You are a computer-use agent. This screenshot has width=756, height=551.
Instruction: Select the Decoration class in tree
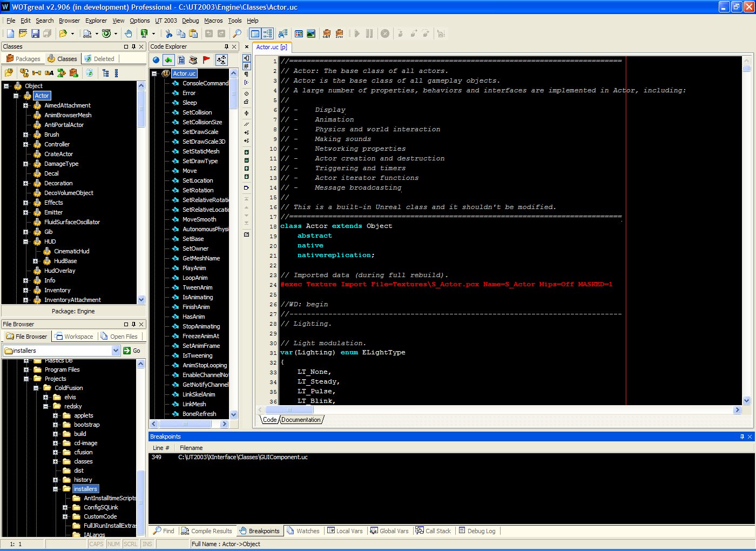tap(58, 183)
